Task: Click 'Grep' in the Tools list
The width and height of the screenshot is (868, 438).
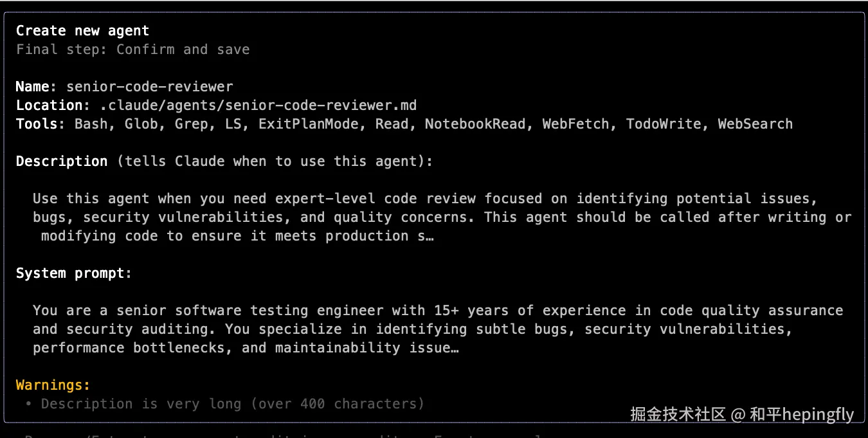Action: click(192, 124)
